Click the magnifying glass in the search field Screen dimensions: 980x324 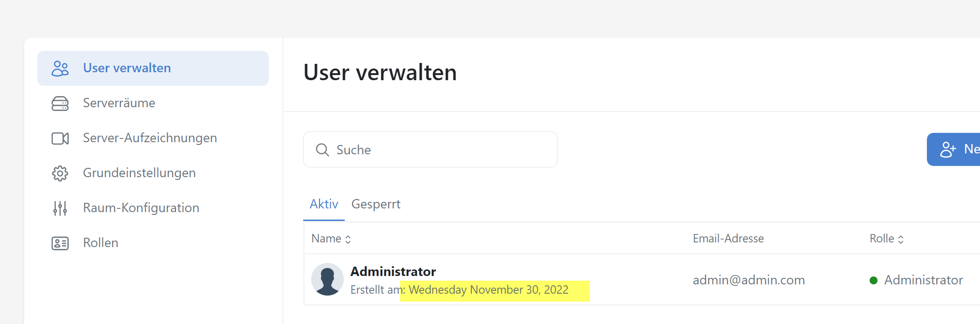coord(322,150)
